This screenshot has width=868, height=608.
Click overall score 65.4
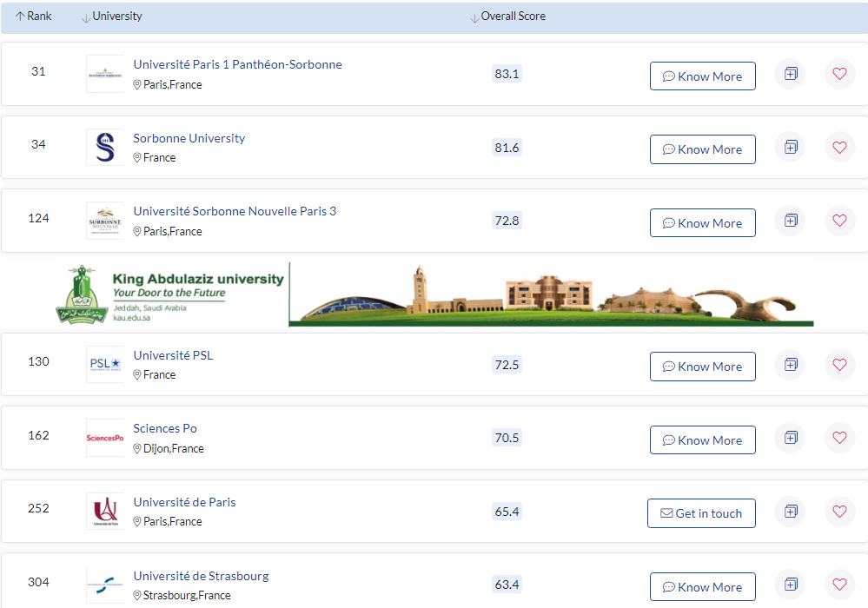point(507,512)
